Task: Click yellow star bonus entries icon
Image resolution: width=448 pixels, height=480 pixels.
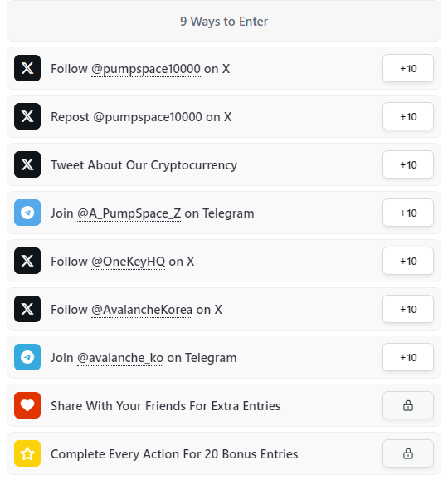Action: tap(27, 453)
